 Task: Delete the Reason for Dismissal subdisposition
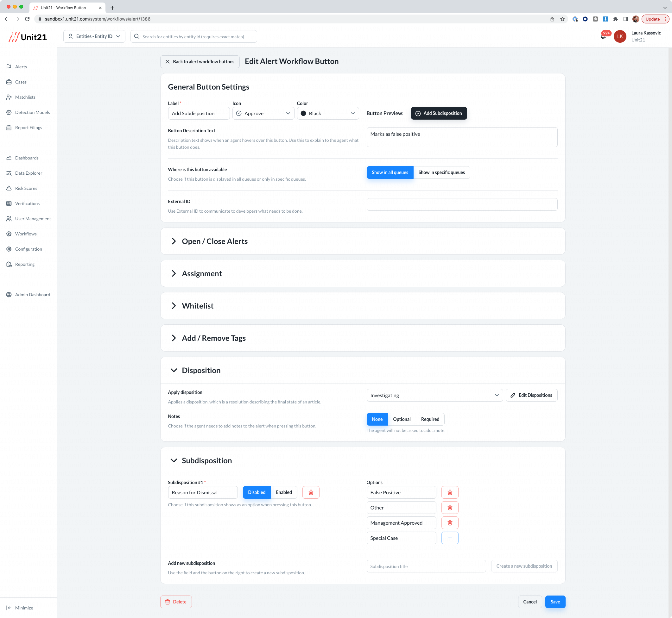(311, 492)
